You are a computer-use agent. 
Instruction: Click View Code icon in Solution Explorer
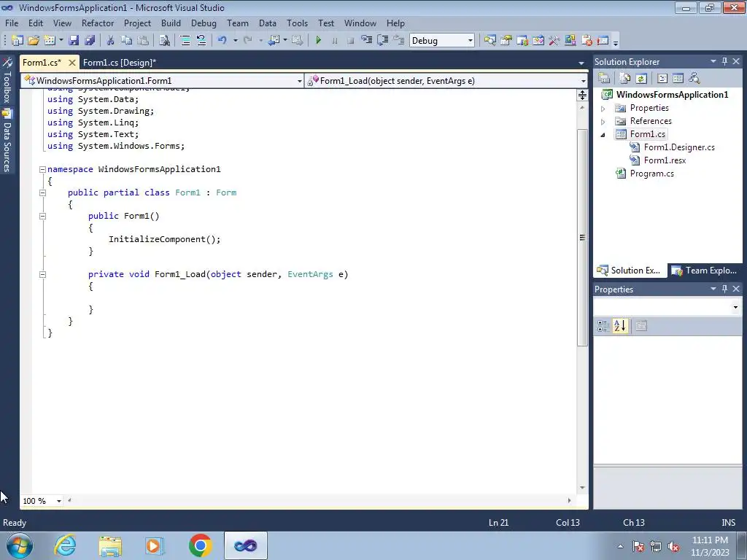point(662,78)
